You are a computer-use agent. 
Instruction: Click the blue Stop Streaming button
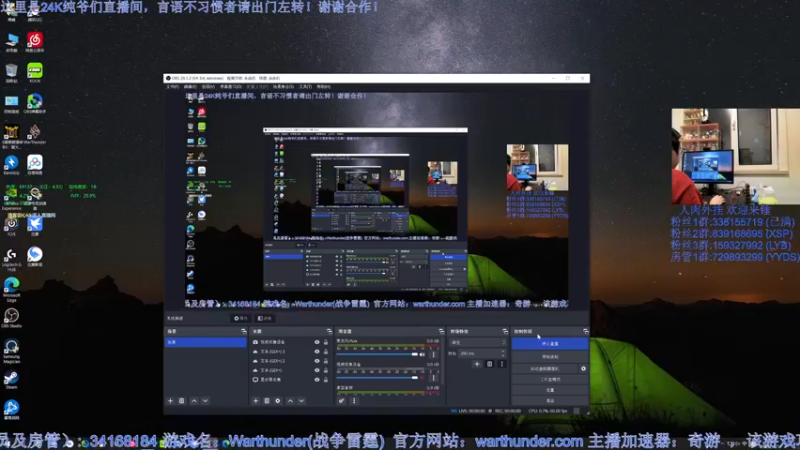pos(549,344)
